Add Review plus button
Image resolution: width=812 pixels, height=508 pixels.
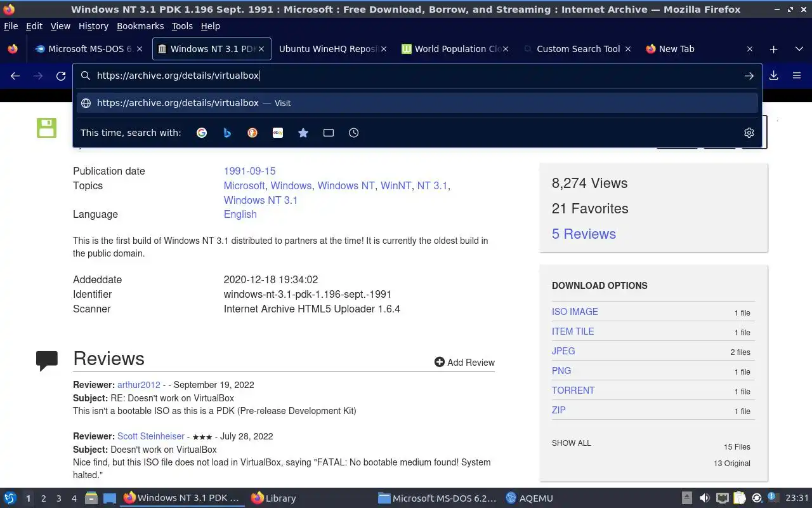(x=464, y=362)
